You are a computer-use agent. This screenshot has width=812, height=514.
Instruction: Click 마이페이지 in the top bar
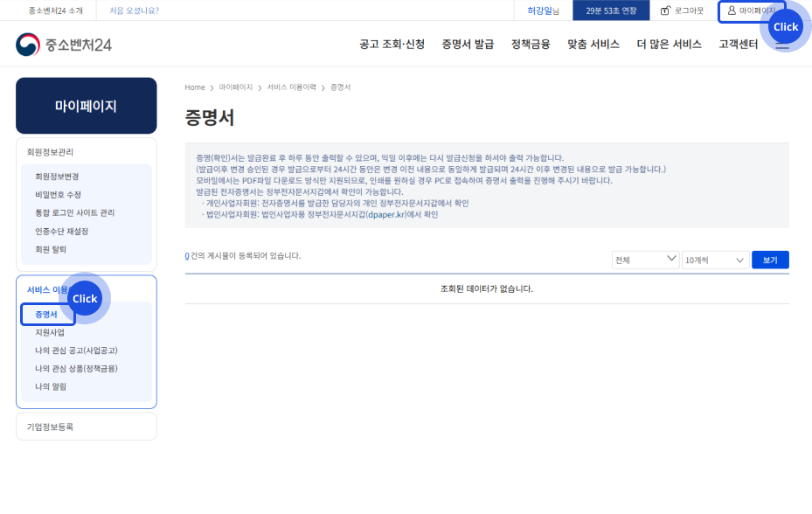pyautogui.click(x=751, y=10)
